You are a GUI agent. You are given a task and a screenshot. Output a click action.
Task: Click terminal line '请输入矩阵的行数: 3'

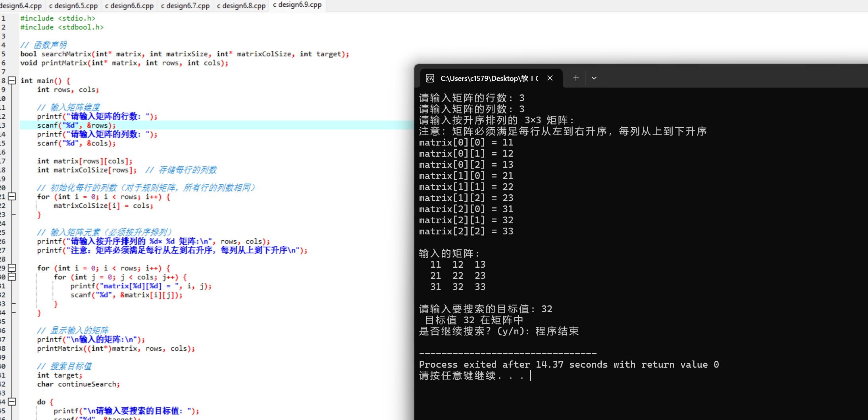[472, 98]
